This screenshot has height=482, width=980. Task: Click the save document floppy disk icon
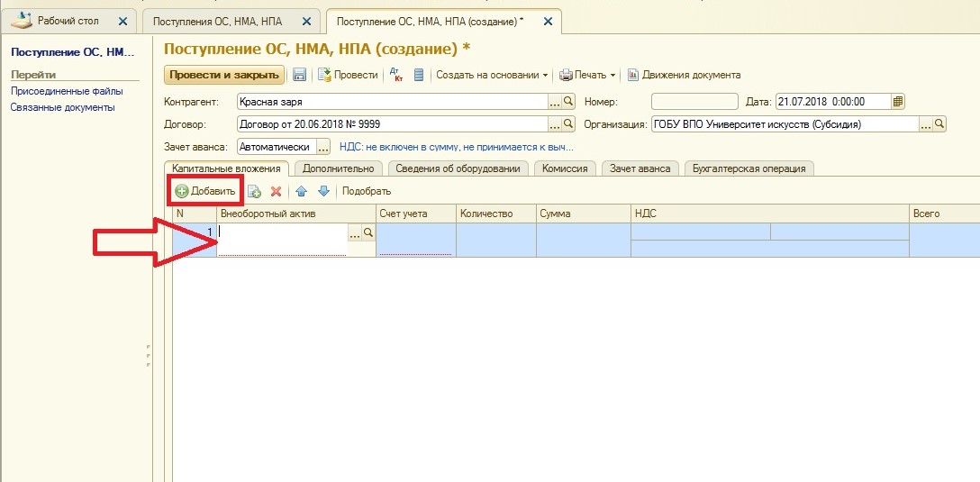[300, 75]
